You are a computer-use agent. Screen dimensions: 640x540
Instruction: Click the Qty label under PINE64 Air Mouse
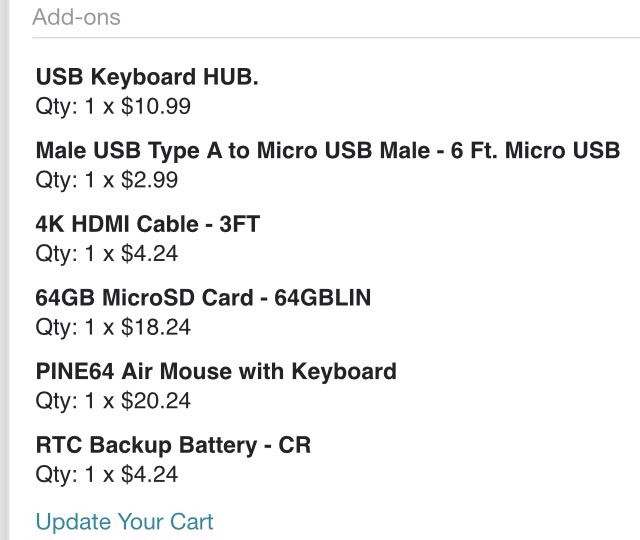(56, 401)
